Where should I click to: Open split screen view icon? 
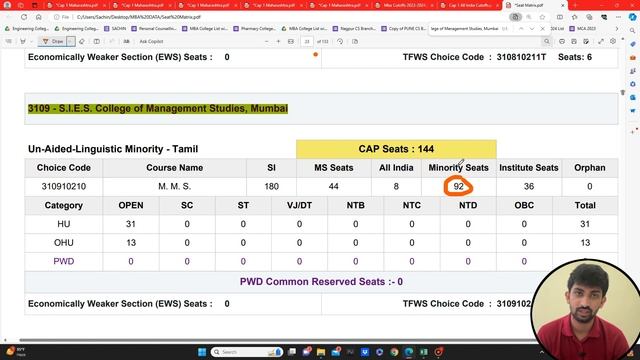[x=560, y=17]
